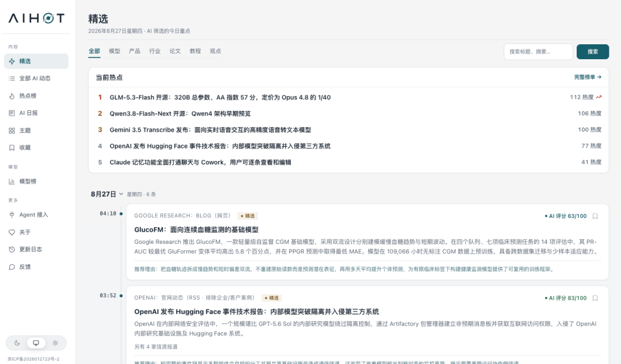
Task: Open 反馈 chat bubble icon
Action: [12, 267]
